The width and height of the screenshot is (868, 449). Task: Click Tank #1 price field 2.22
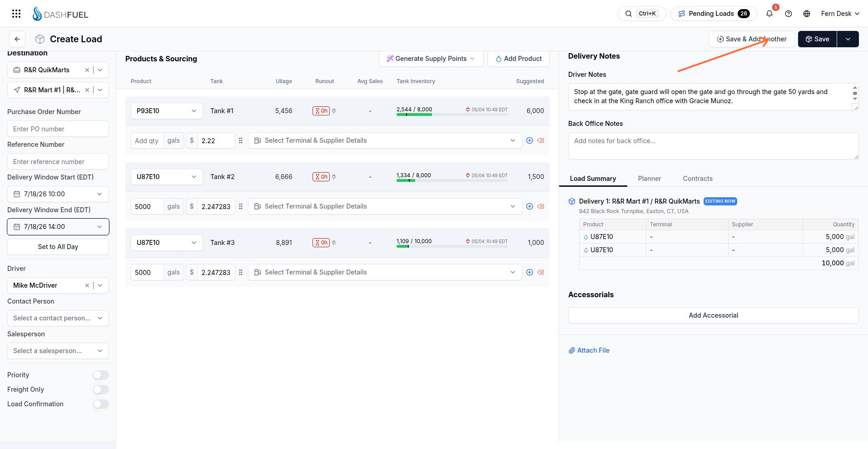(x=216, y=140)
